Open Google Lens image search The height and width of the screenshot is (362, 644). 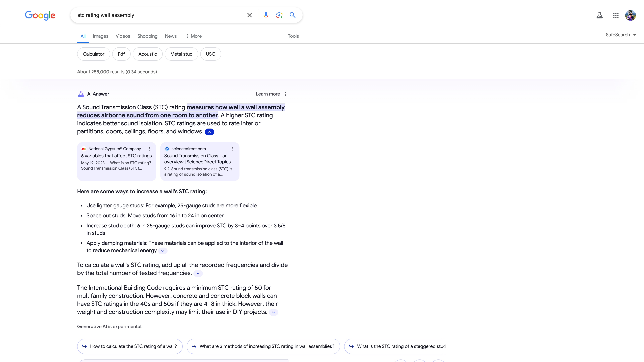[279, 15]
